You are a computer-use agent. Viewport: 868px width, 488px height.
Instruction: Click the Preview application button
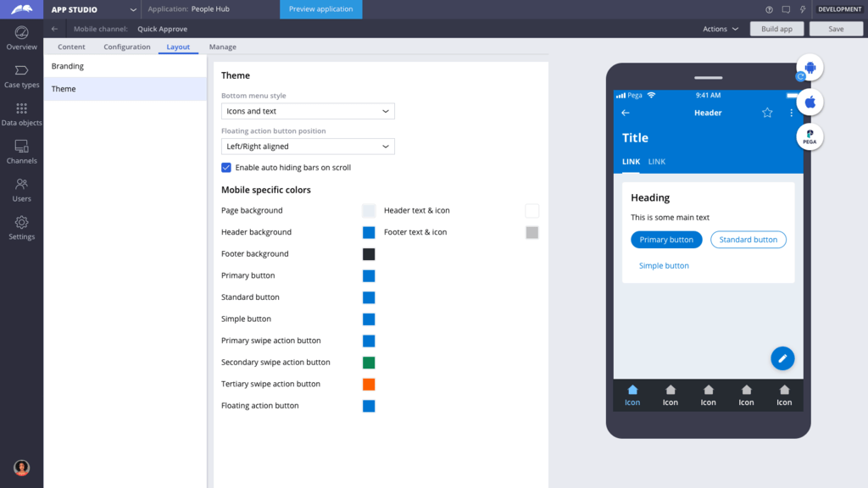pos(320,9)
